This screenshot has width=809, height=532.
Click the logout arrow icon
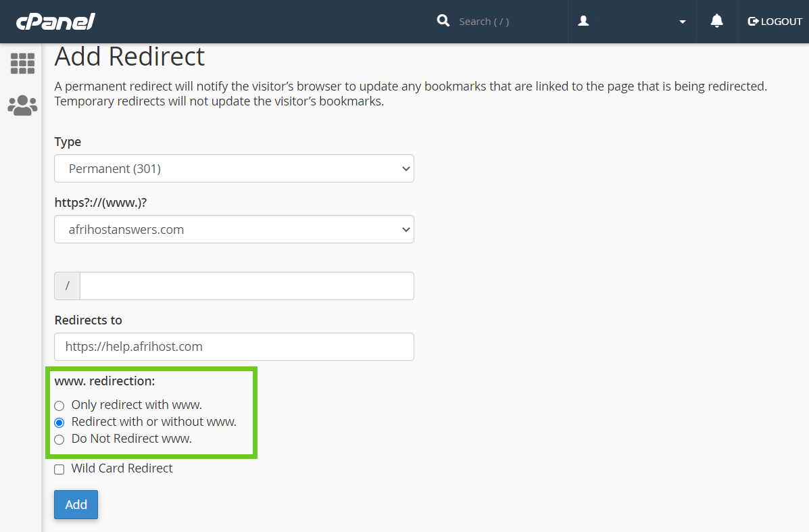point(753,22)
